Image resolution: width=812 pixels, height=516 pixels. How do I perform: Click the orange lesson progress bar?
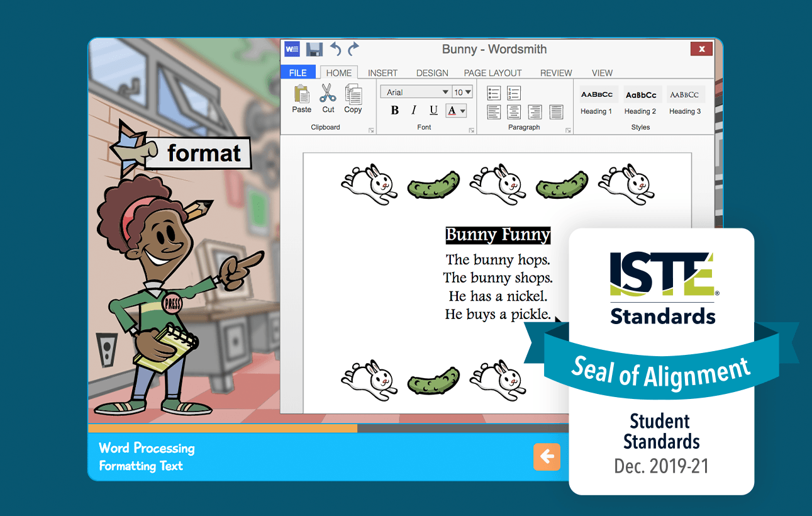point(223,428)
